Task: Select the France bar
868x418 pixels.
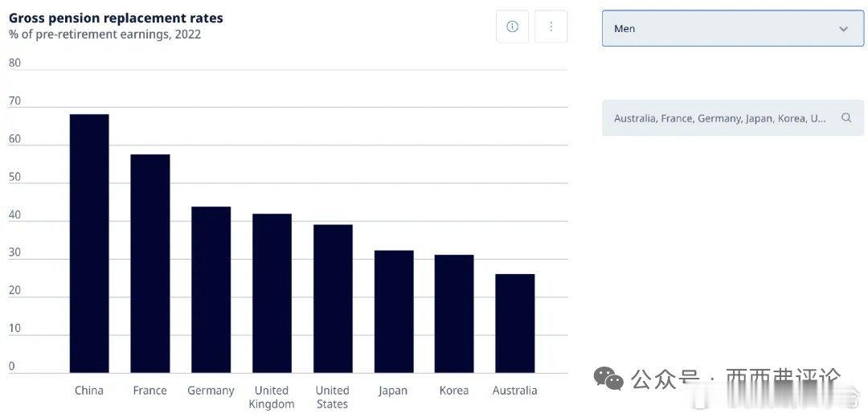Action: tap(150, 264)
